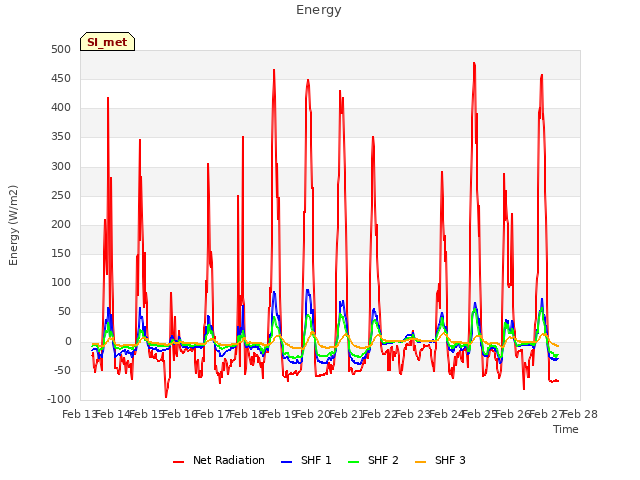Image resolution: width=640 pixels, height=480 pixels.
Task: Click the Energy (W/m2) y-axis label
Action: click(13, 225)
